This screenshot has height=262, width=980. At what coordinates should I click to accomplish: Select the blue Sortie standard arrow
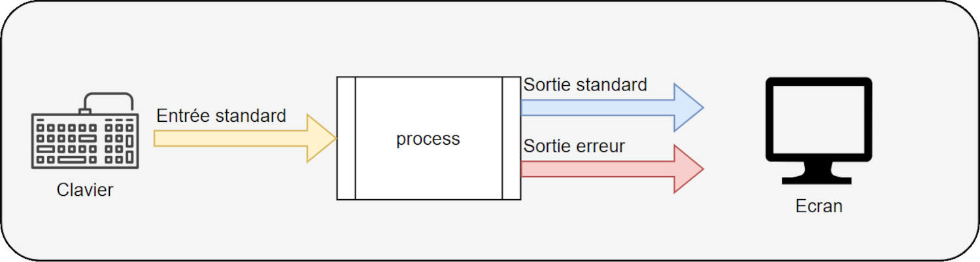point(612,107)
